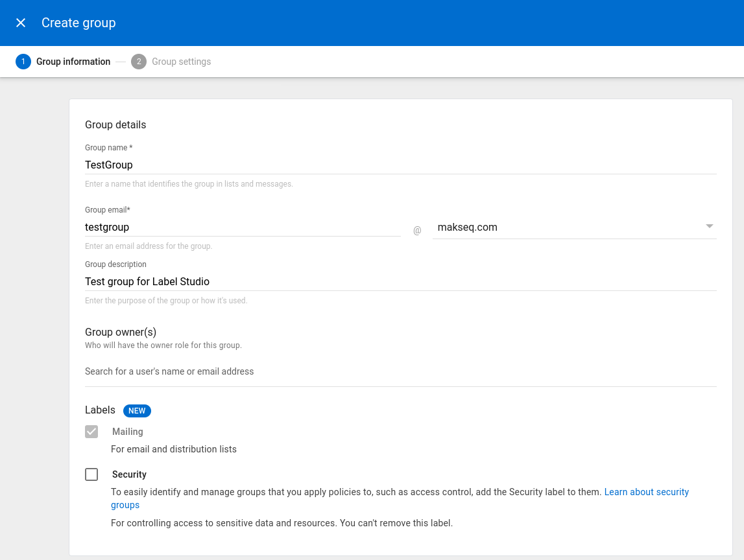Click the group owner search field
This screenshot has height=560, width=744.
(x=400, y=371)
